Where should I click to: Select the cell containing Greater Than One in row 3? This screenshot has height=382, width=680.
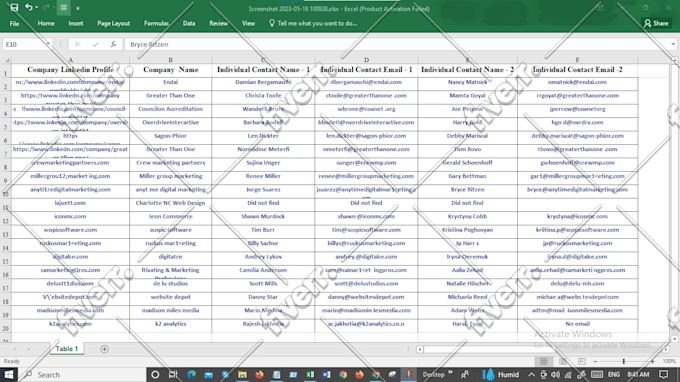coord(170,95)
